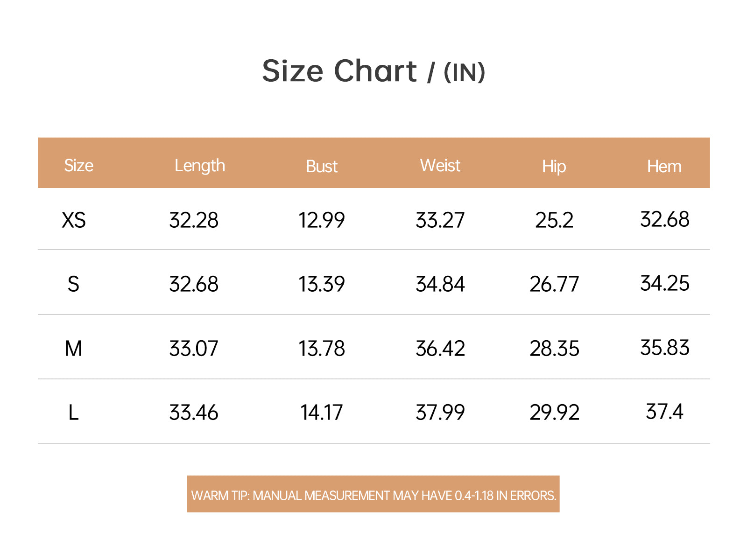Image resolution: width=747 pixels, height=560 pixels.
Task: Select the Hem column header
Action: click(664, 166)
